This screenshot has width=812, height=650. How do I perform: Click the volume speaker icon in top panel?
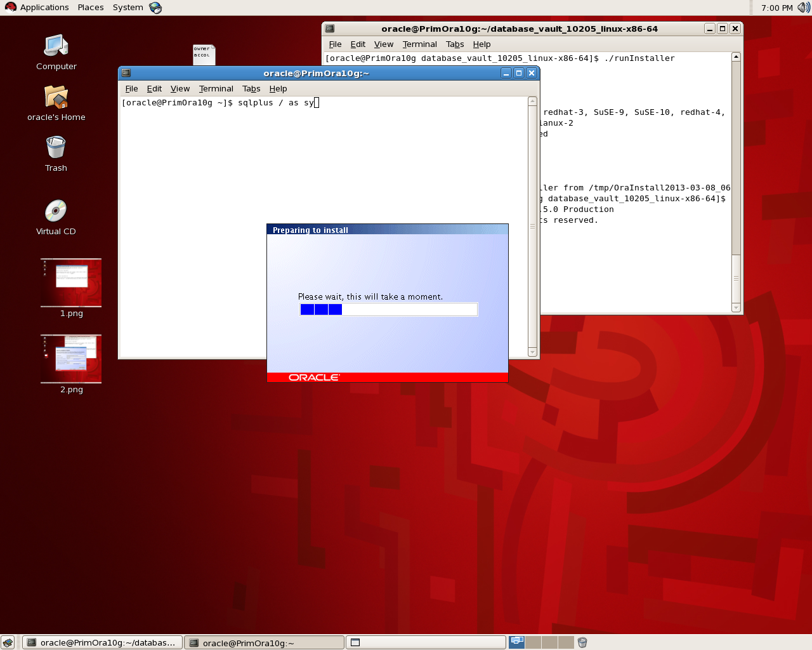click(803, 8)
